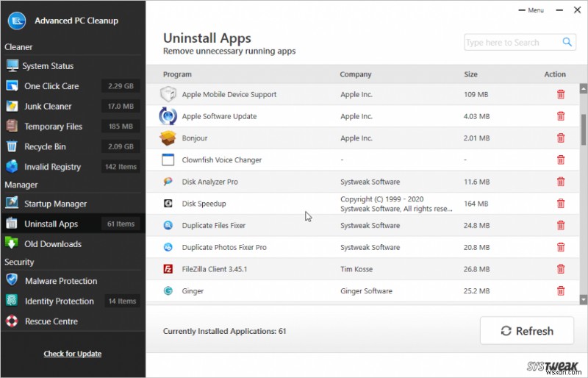This screenshot has width=588, height=378.
Task: Select Startup Manager from sidebar
Action: coord(55,204)
